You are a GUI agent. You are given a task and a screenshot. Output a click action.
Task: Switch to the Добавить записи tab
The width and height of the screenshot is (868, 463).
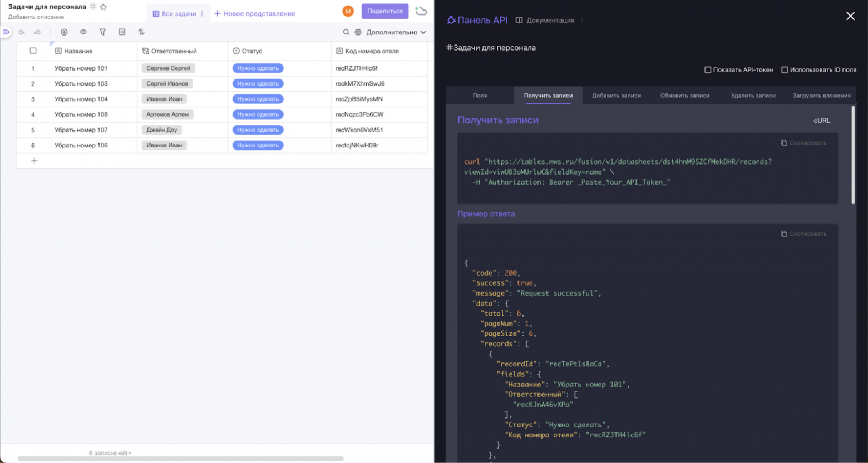coord(617,95)
